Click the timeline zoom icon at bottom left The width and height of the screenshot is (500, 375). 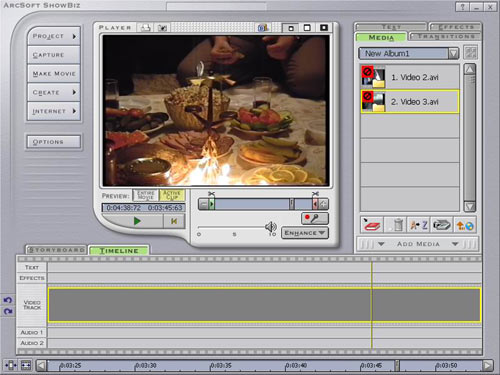click(x=11, y=365)
